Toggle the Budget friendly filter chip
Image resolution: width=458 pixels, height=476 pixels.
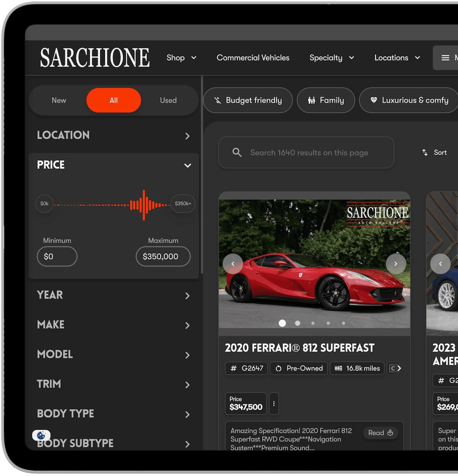(248, 100)
